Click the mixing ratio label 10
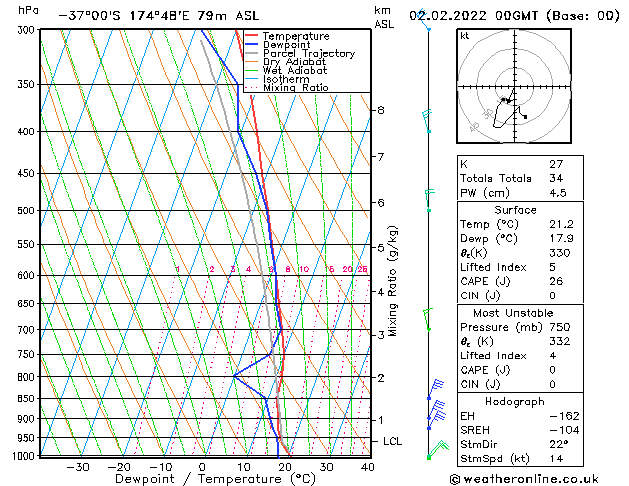The image size is (629, 486). [x=304, y=269]
